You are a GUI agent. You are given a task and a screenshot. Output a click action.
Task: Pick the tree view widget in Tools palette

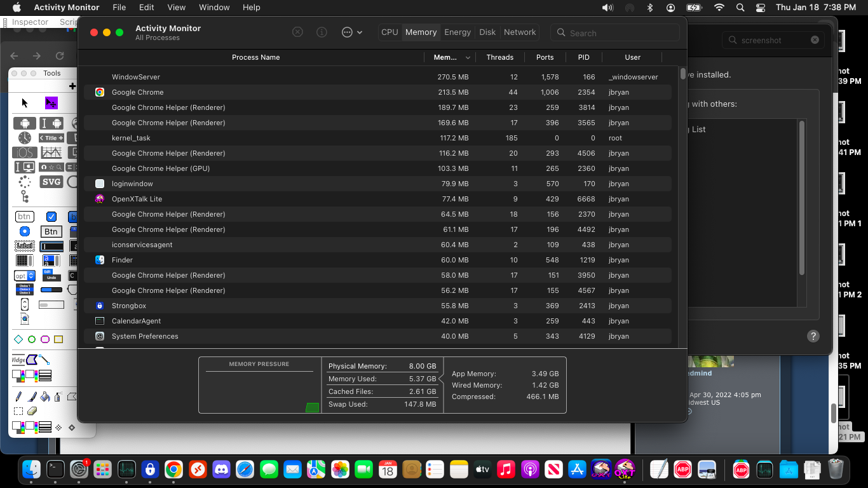point(25,196)
